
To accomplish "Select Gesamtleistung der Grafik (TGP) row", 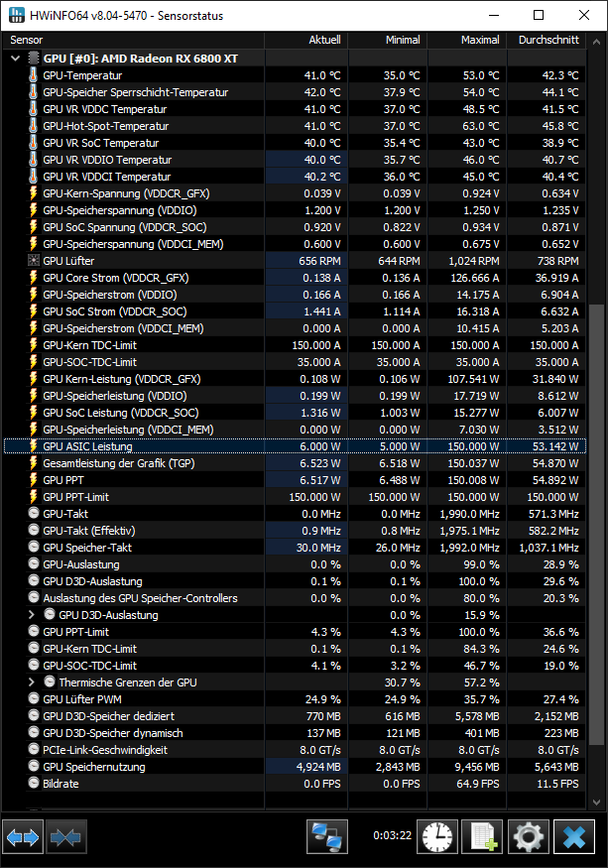I will [x=295, y=463].
